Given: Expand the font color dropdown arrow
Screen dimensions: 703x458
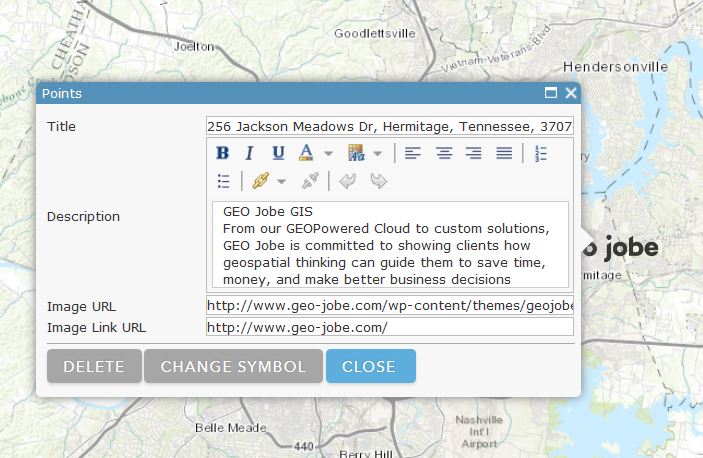Looking at the screenshot, I should (327, 154).
